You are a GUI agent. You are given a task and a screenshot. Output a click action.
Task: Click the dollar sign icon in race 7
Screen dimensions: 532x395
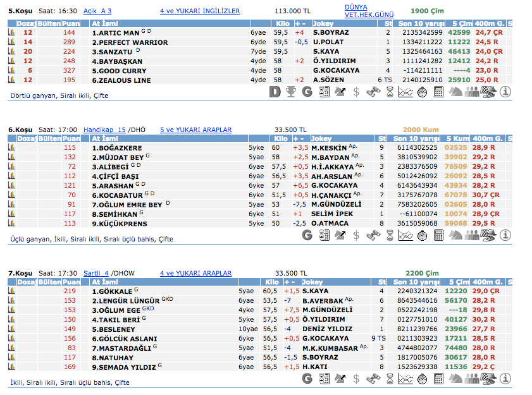[357, 379]
